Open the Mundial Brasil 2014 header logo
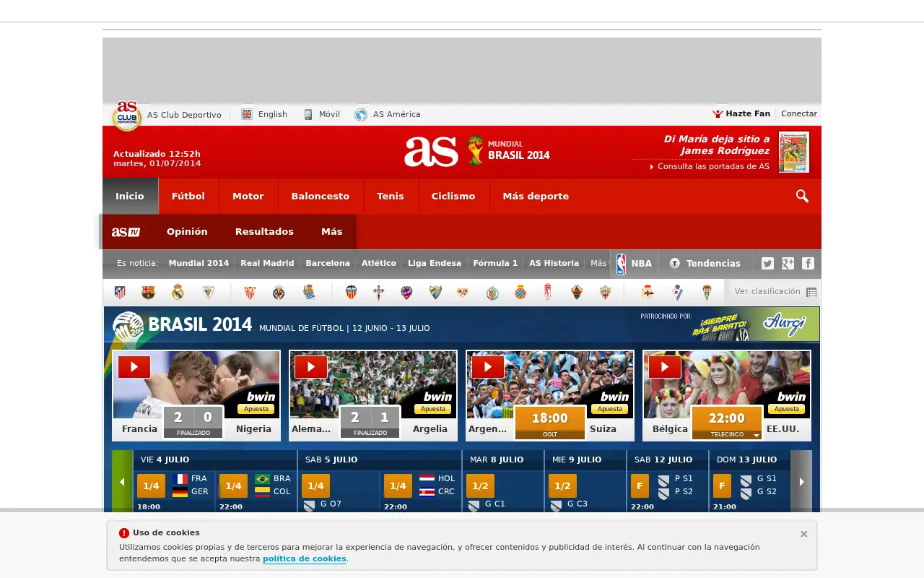The height and width of the screenshot is (578, 924). pos(508,150)
